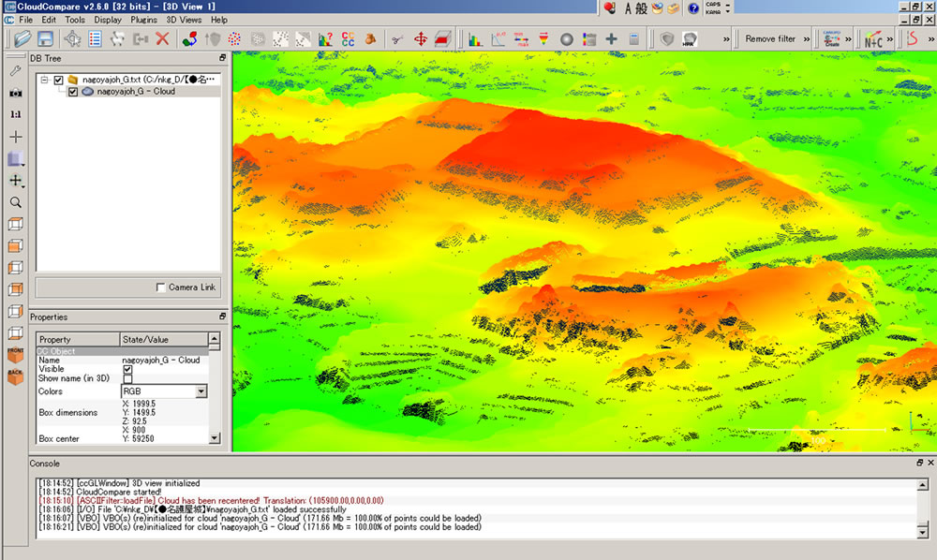Activate the scissors segment tool

tap(397, 39)
